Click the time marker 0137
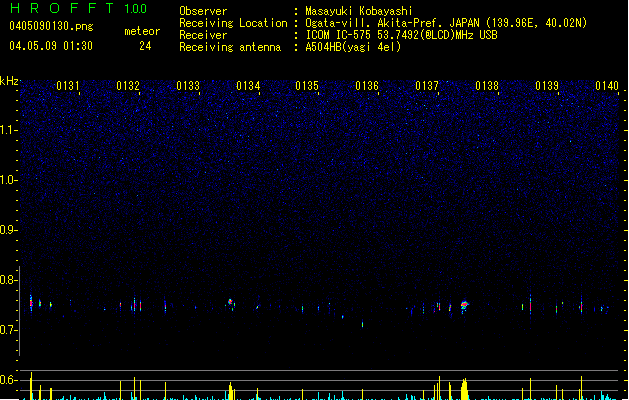This screenshot has height=400, width=629. (x=427, y=86)
